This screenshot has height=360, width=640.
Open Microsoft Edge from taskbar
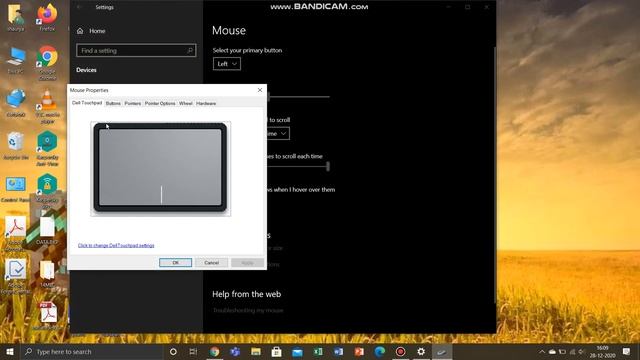[x=380, y=351]
